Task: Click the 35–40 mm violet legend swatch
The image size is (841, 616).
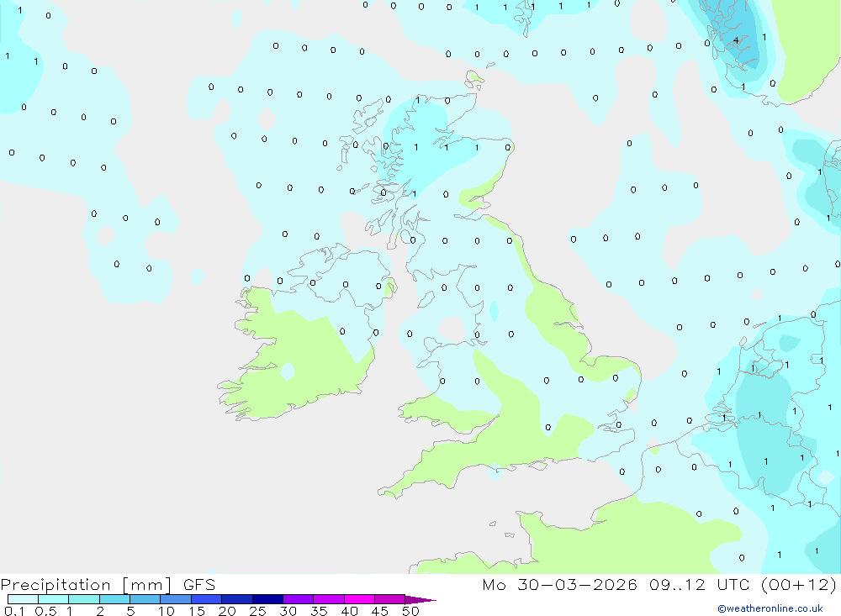Action: [329, 599]
